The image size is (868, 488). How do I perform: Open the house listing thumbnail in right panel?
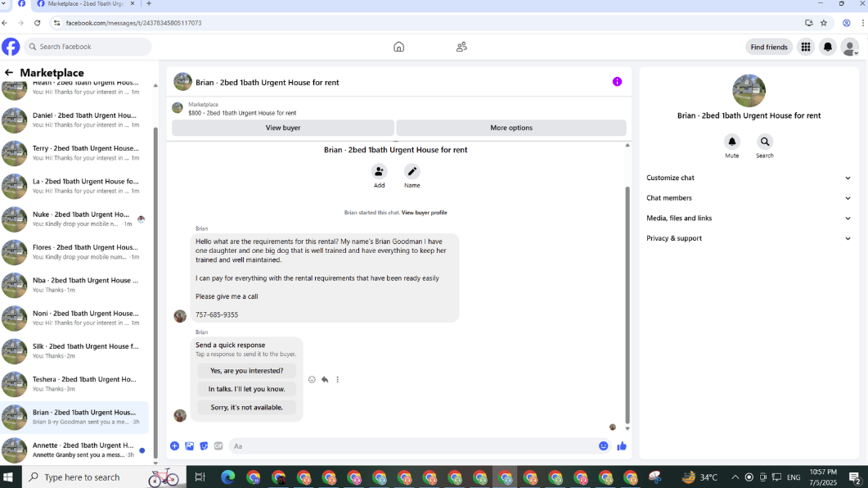749,90
